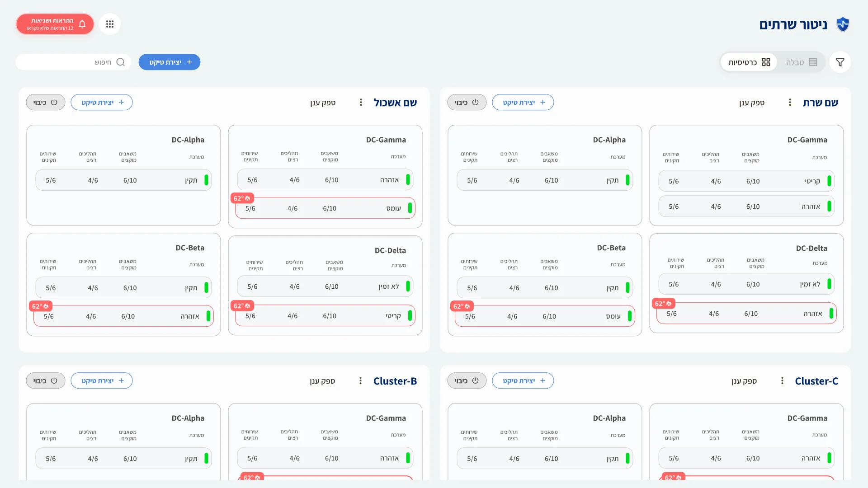Click the blue 'יצירת טיקט' button near search
The width and height of the screenshot is (868, 488).
click(x=170, y=62)
